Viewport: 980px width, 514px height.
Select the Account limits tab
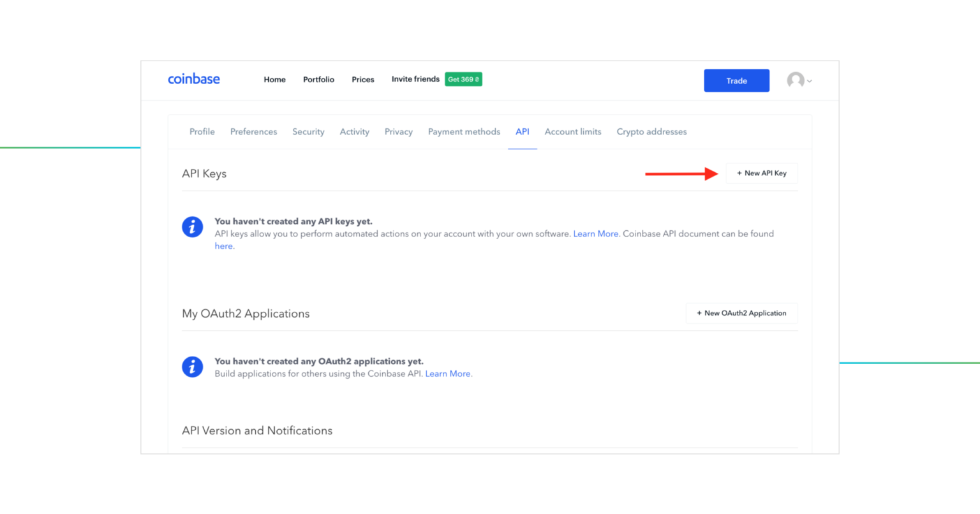click(x=572, y=131)
